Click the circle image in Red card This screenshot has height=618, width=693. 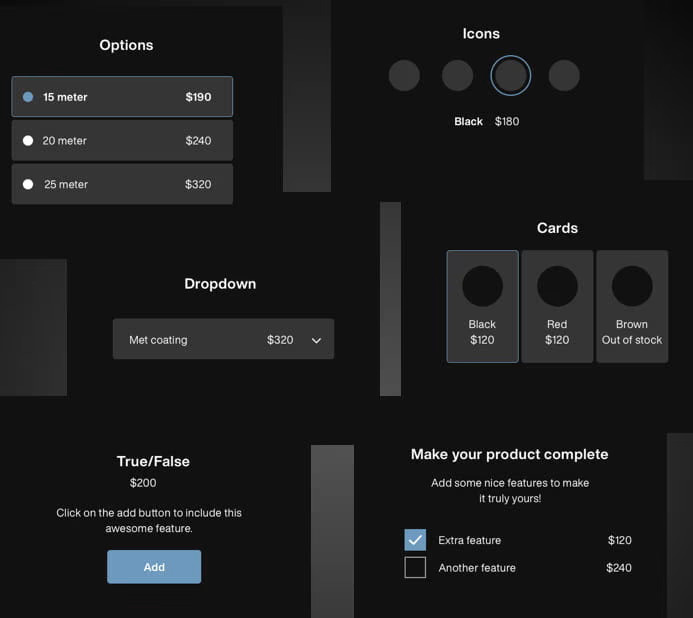pos(557,287)
